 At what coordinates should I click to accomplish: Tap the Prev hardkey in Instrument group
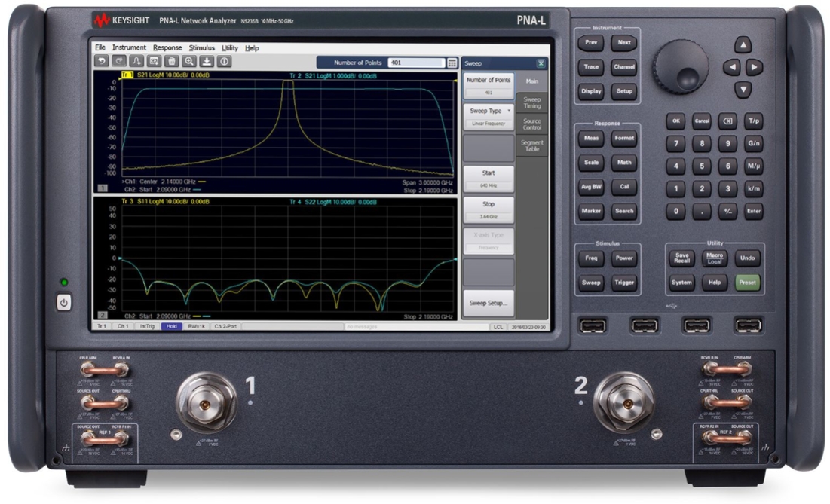pyautogui.click(x=591, y=43)
